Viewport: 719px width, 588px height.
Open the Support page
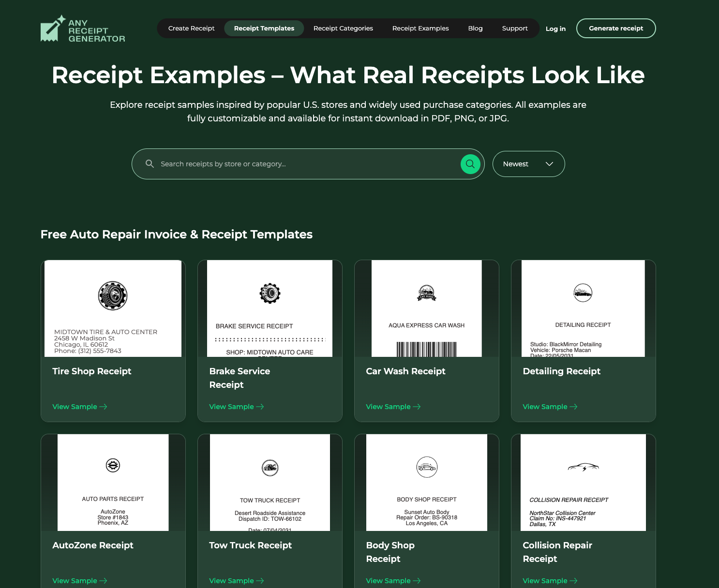coord(515,29)
